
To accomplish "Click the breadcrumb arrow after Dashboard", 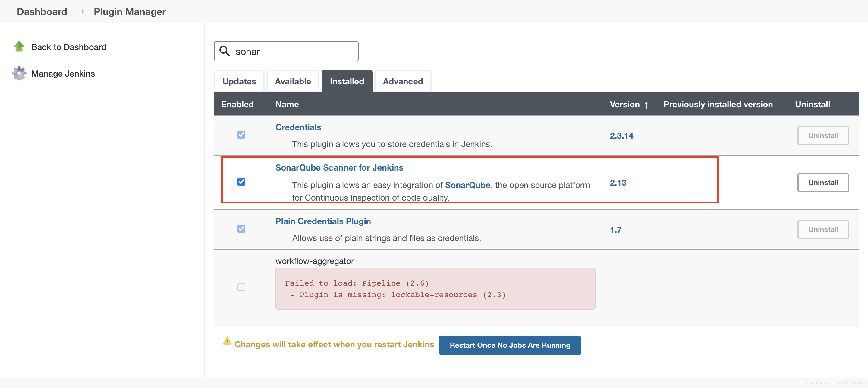I will click(x=83, y=11).
